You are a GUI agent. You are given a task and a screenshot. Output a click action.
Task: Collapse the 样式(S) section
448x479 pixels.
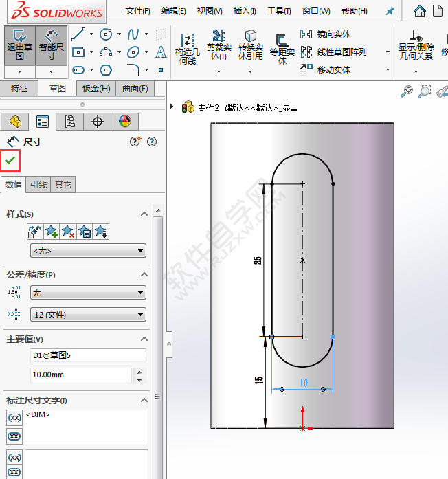(144, 214)
